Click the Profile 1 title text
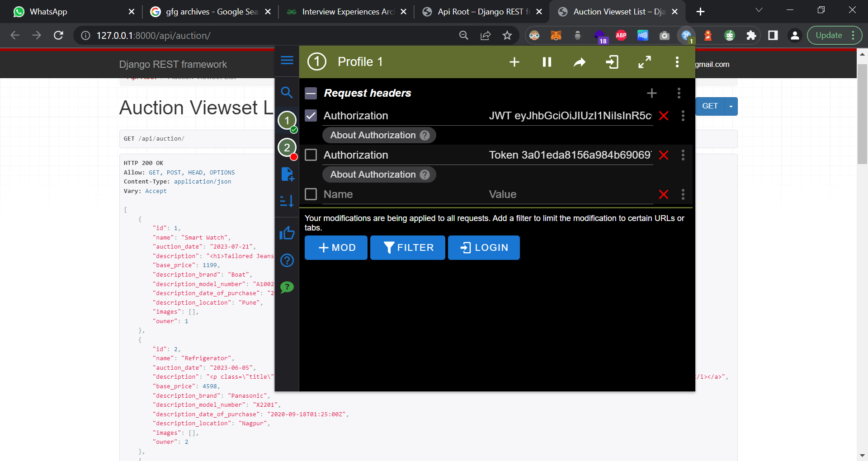 tap(360, 62)
